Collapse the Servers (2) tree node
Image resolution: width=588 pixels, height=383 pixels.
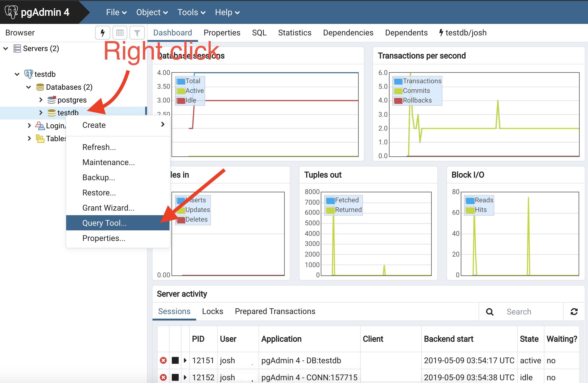coord(6,49)
